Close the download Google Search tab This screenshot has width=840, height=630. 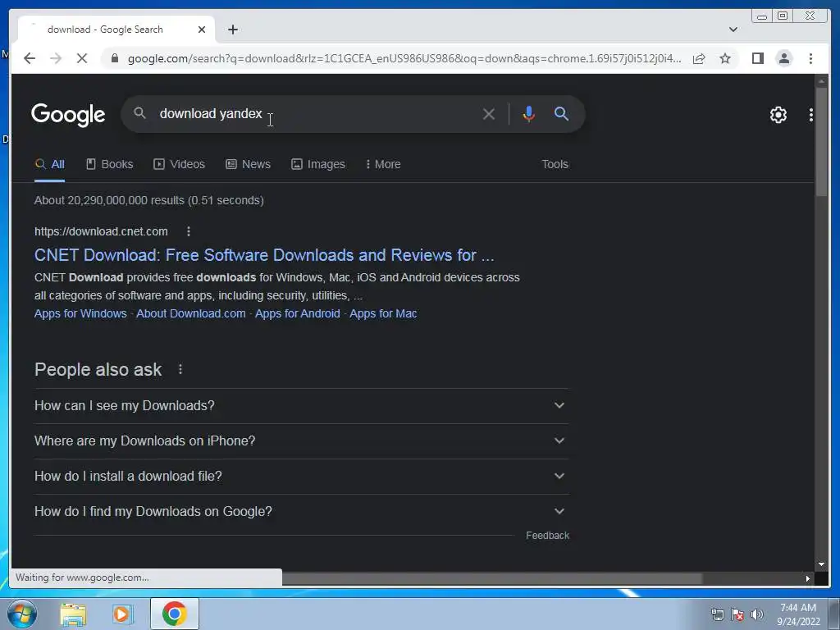click(202, 30)
